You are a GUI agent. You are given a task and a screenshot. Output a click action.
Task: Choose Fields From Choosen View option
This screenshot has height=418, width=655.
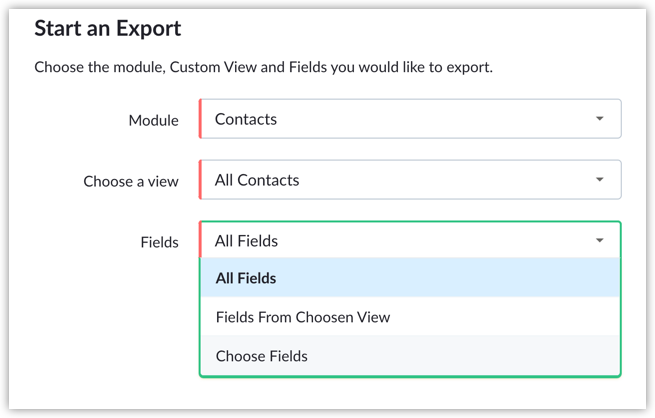coord(302,317)
